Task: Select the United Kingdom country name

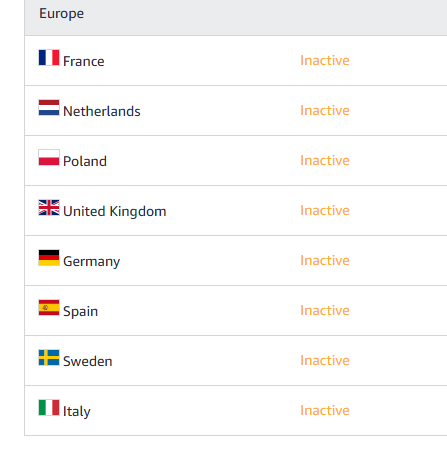Action: point(114,211)
